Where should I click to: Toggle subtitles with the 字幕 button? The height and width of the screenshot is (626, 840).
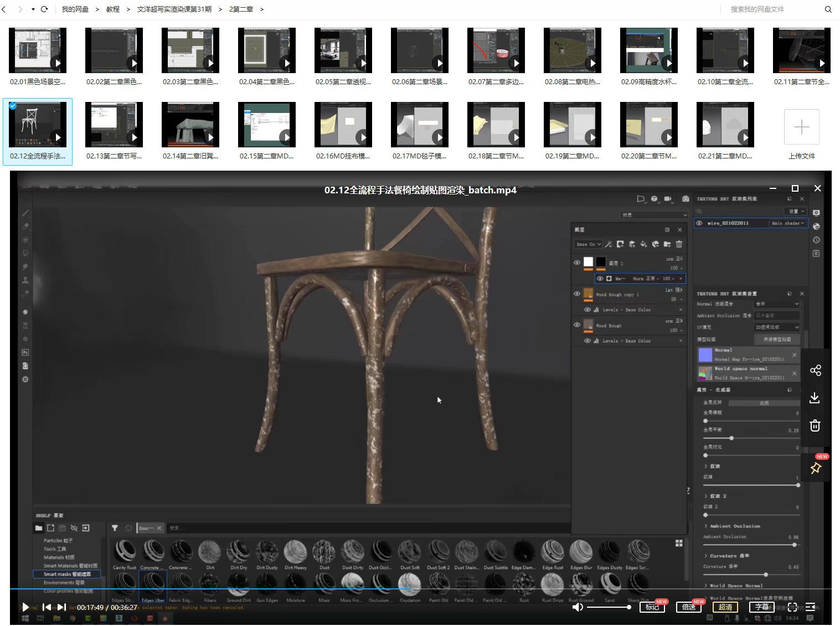pyautogui.click(x=762, y=607)
